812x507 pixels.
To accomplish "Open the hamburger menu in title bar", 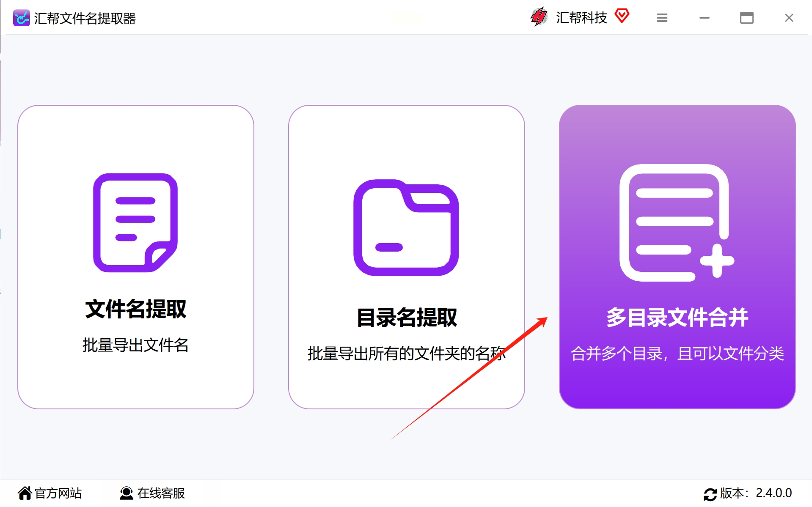I will (x=662, y=18).
